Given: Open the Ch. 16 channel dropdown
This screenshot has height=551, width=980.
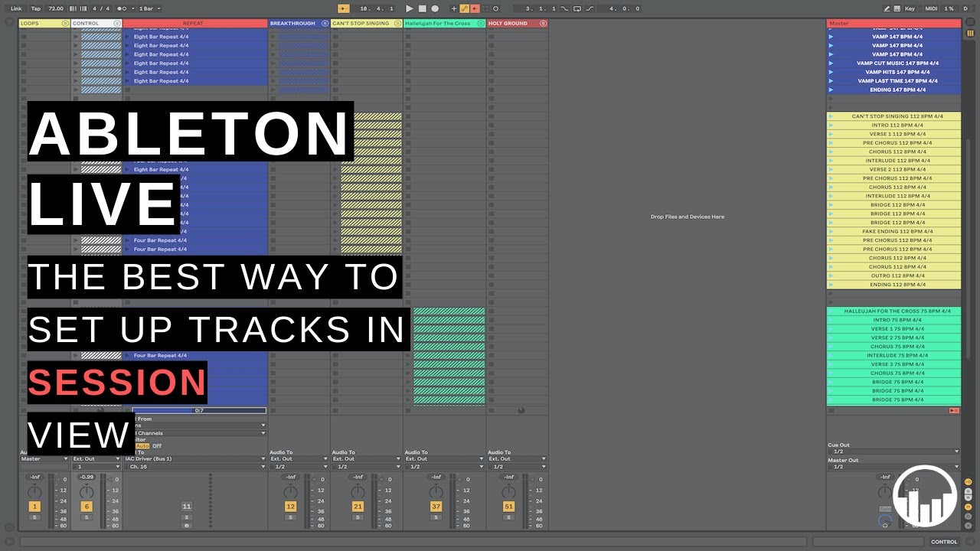Looking at the screenshot, I should [x=195, y=467].
